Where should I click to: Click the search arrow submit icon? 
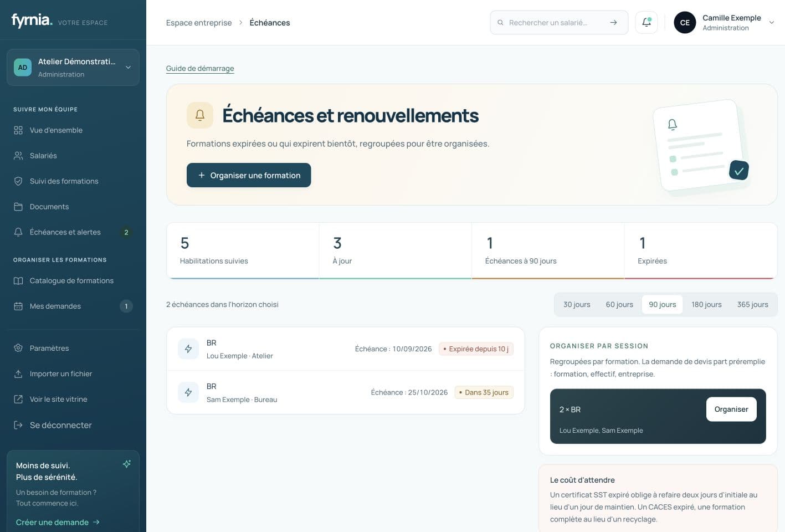pos(613,23)
